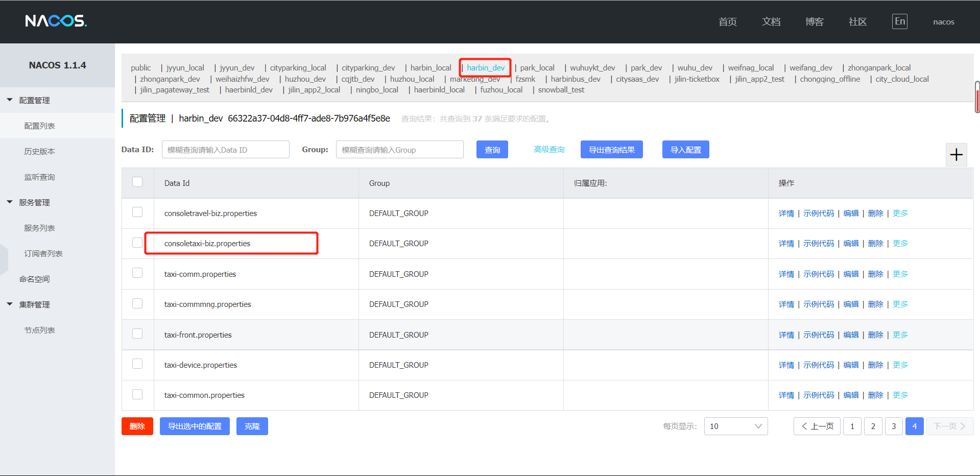Toggle the select-all checkbox in table header
Image resolution: width=980 pixels, height=476 pixels.
pos(137,182)
